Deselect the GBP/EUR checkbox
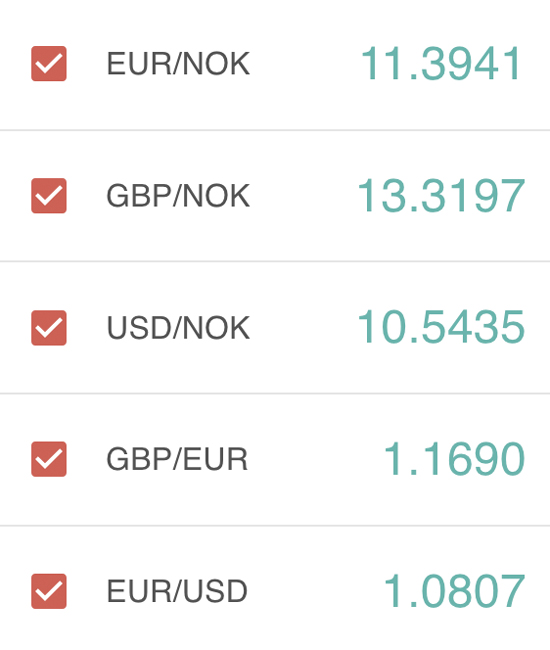This screenshot has height=650, width=550. (49, 459)
